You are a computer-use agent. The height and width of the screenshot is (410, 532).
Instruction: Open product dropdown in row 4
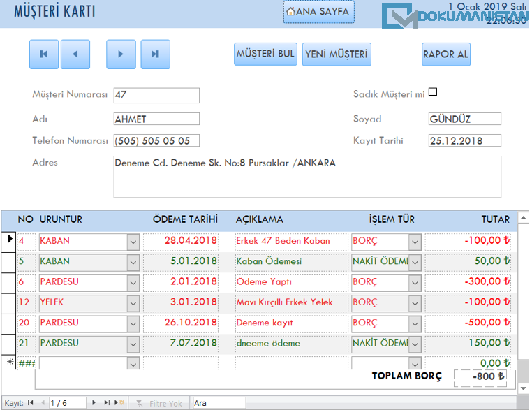133,242
